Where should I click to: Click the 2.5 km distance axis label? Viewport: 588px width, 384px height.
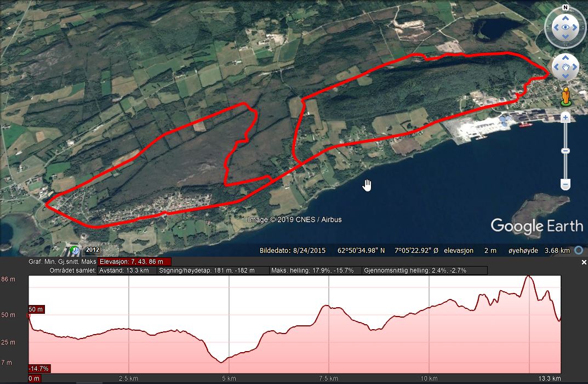point(128,379)
